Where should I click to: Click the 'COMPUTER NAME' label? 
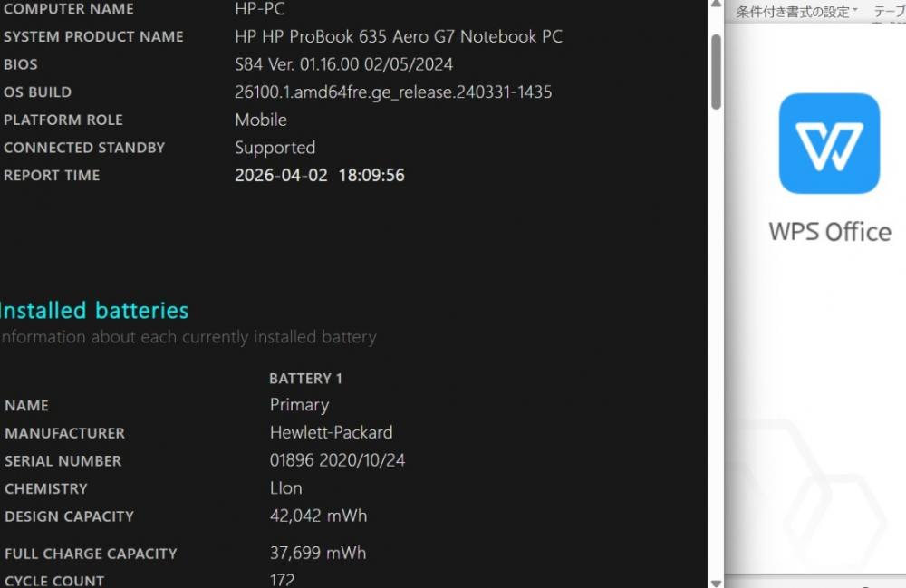[x=69, y=9]
